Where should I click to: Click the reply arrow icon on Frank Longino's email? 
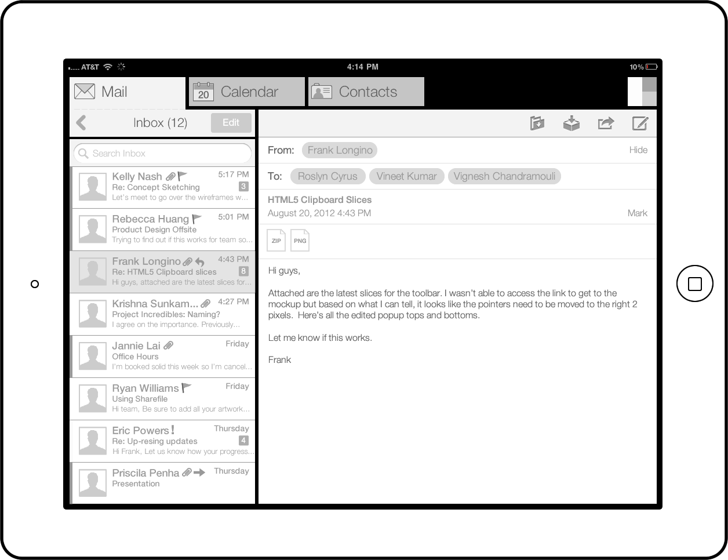[199, 261]
